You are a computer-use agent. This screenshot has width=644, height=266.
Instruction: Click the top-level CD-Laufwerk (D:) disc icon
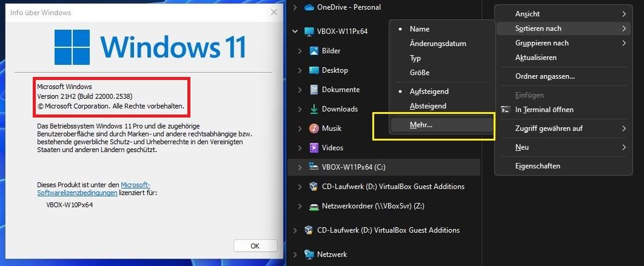click(309, 230)
